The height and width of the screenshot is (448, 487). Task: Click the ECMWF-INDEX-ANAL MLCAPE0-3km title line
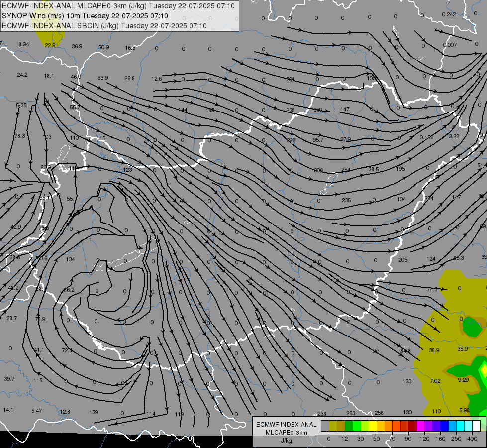pyautogui.click(x=118, y=6)
